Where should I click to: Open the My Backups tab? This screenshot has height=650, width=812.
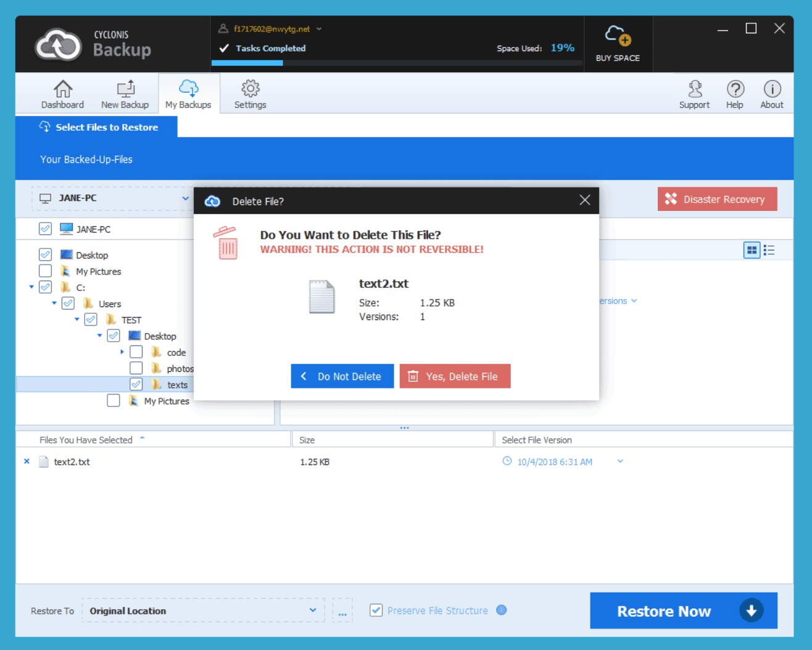(x=188, y=94)
